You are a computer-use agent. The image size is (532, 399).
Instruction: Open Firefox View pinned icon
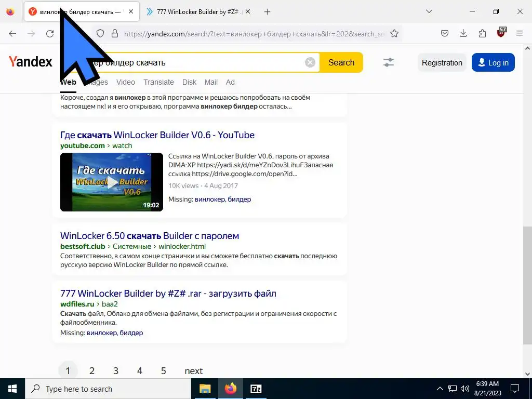point(10,12)
